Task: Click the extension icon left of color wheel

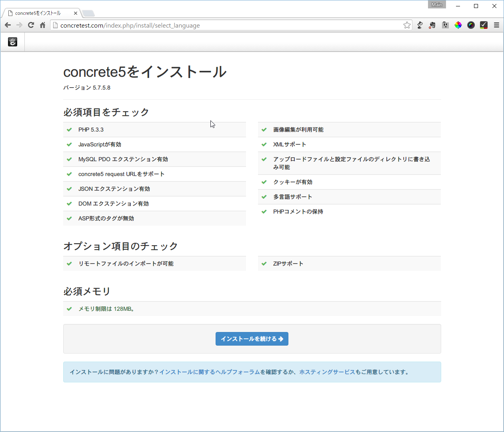Action: click(445, 25)
